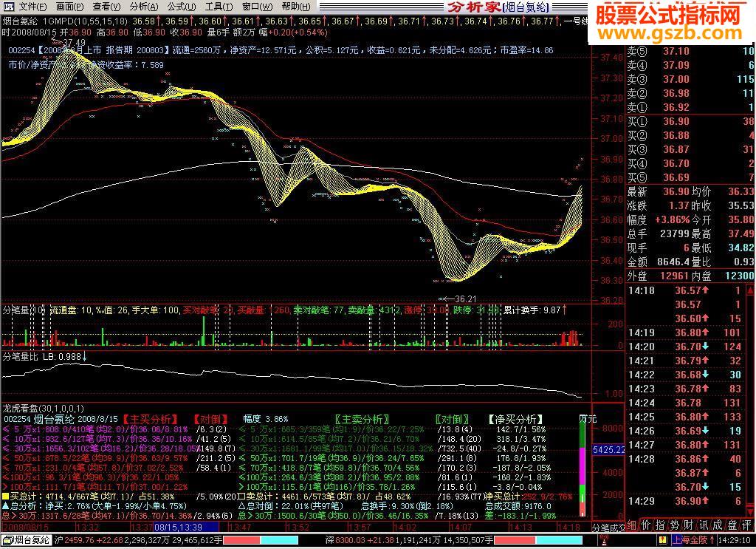Click the 最新 36.90 price value
Viewport: 756px width, 549px height.
click(676, 191)
